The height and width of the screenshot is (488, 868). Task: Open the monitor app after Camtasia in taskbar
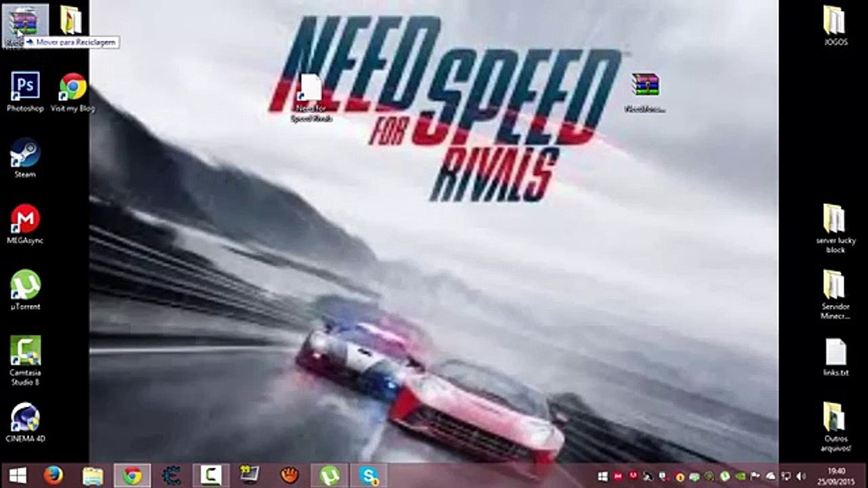(x=250, y=475)
